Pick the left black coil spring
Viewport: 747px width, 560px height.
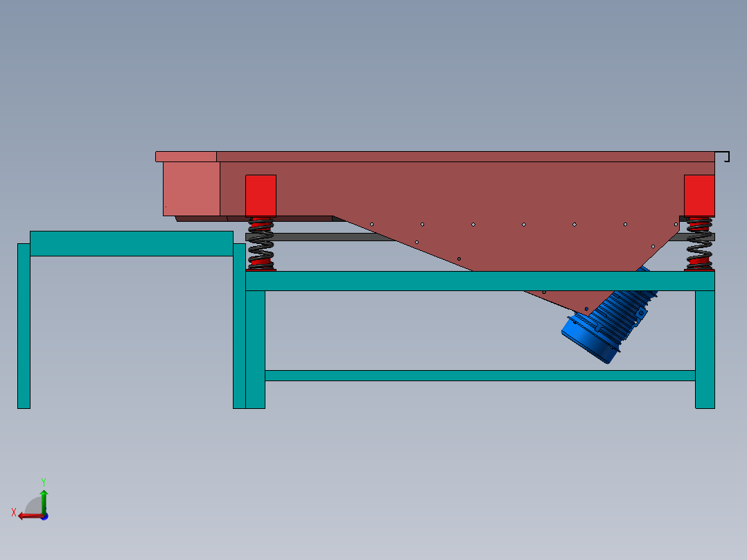coord(261,244)
